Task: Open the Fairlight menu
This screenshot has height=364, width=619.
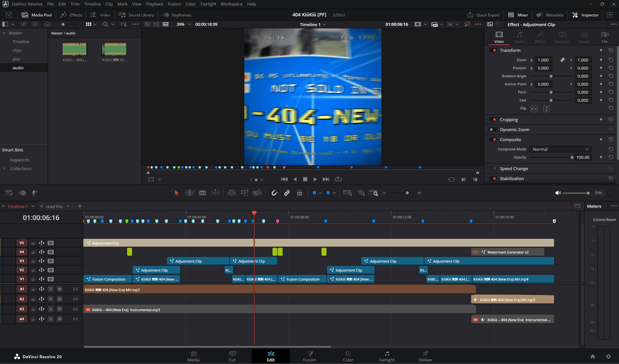Action: point(208,4)
